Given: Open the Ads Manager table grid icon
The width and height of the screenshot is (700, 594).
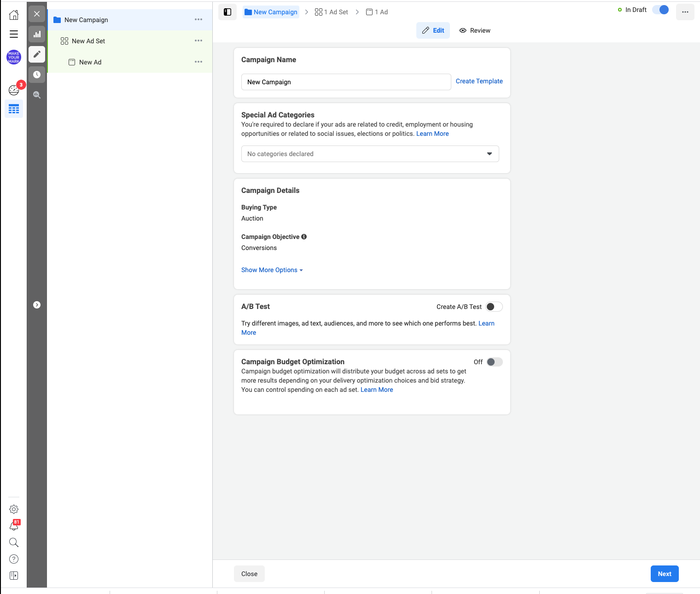Looking at the screenshot, I should coord(14,109).
